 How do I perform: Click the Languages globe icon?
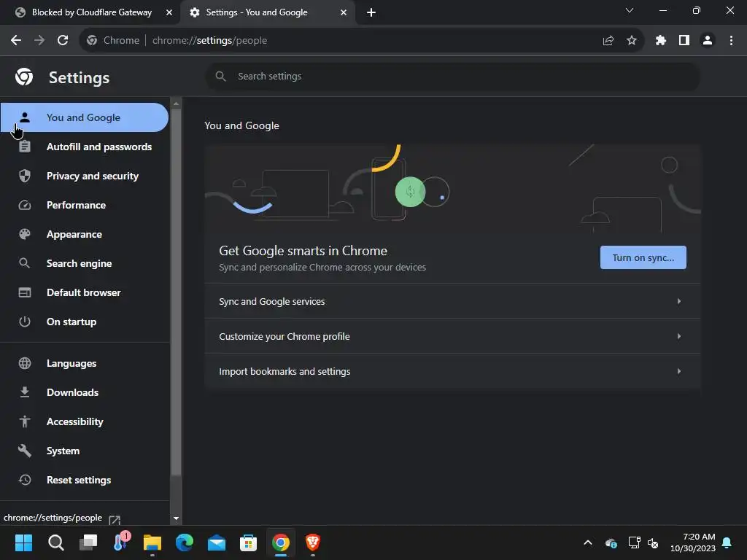pos(25,363)
